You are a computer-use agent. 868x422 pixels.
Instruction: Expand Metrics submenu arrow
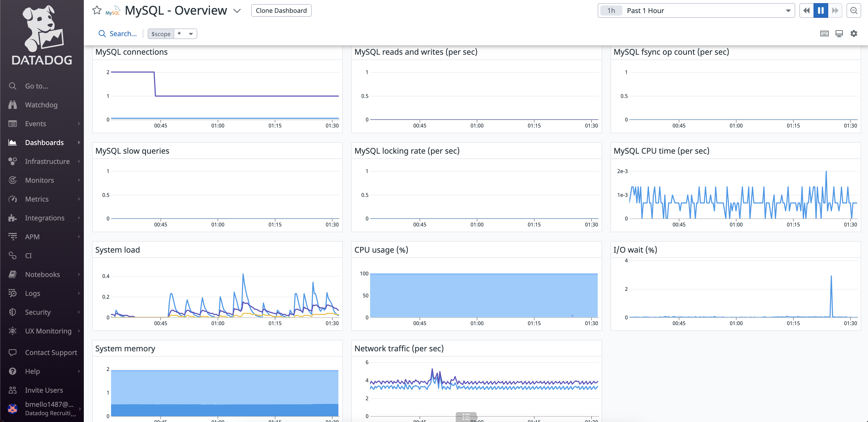point(79,199)
